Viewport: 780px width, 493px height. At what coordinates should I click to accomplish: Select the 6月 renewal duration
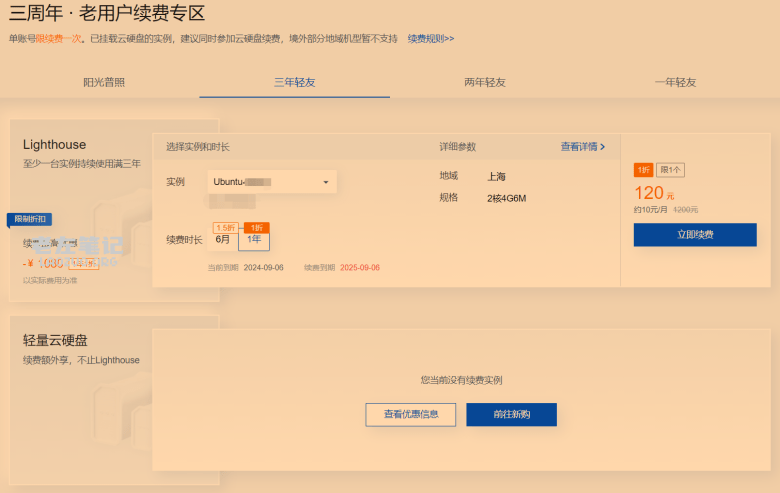[x=223, y=240]
